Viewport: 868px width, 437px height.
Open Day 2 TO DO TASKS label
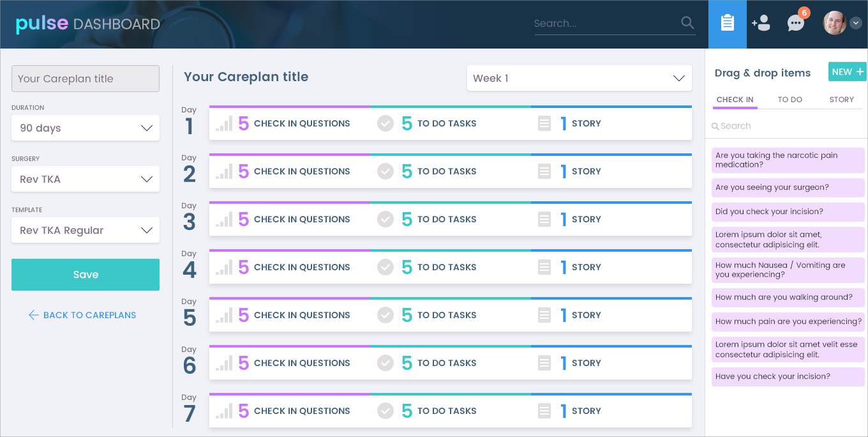click(447, 171)
